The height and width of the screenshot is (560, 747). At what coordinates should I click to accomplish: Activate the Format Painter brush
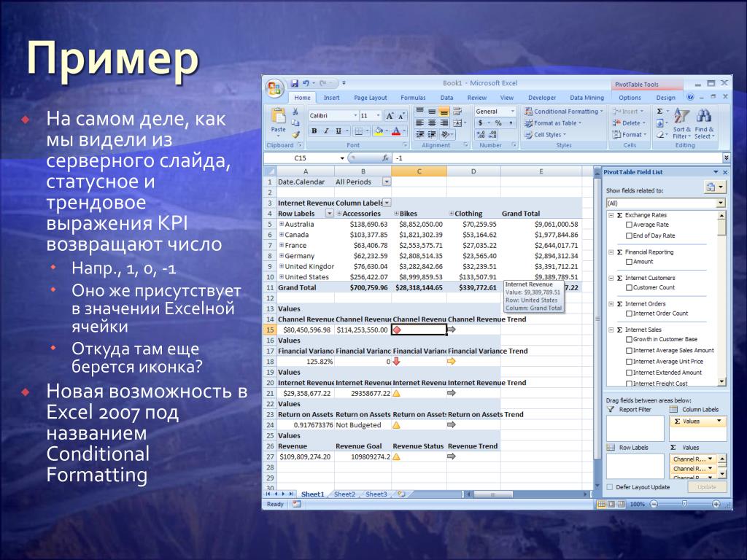[x=295, y=135]
